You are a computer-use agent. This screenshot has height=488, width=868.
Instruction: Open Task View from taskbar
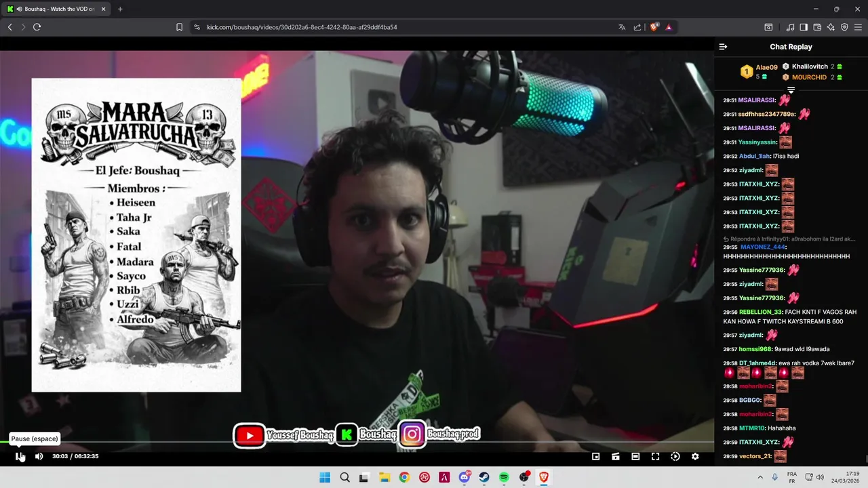(364, 477)
